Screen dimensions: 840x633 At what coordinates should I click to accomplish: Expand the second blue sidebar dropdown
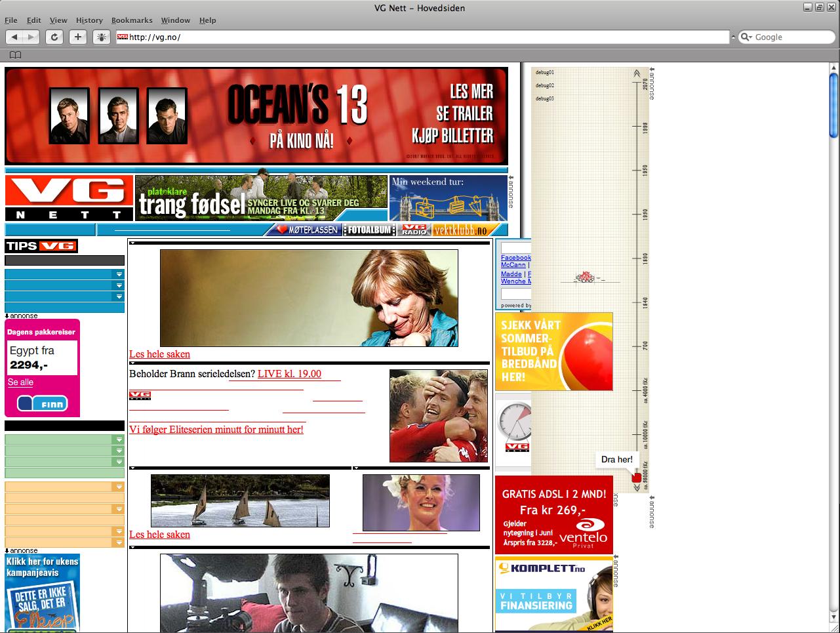[x=119, y=285]
